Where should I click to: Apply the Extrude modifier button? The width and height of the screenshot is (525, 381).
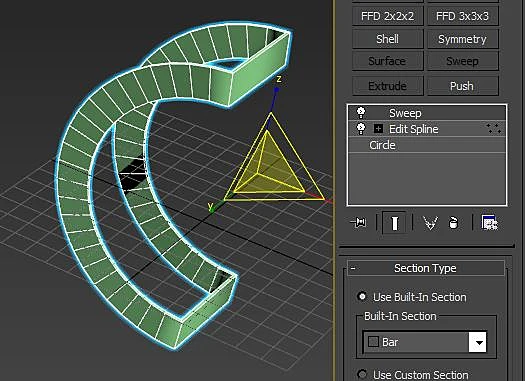(387, 86)
